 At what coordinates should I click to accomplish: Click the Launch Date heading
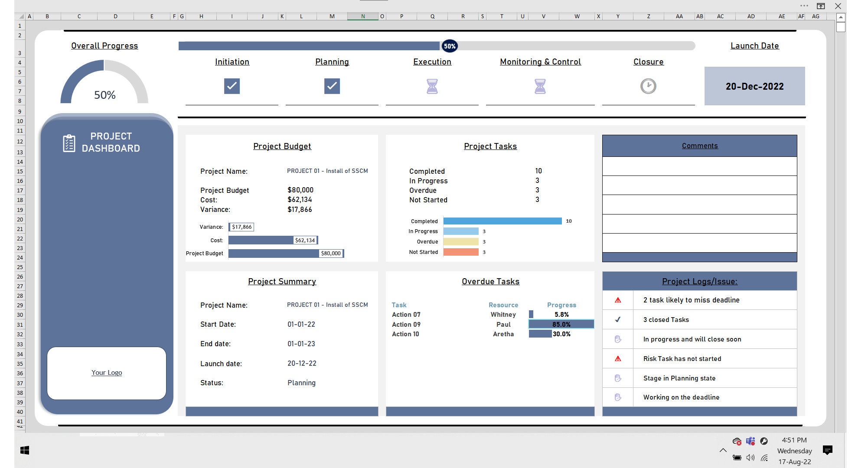(754, 45)
